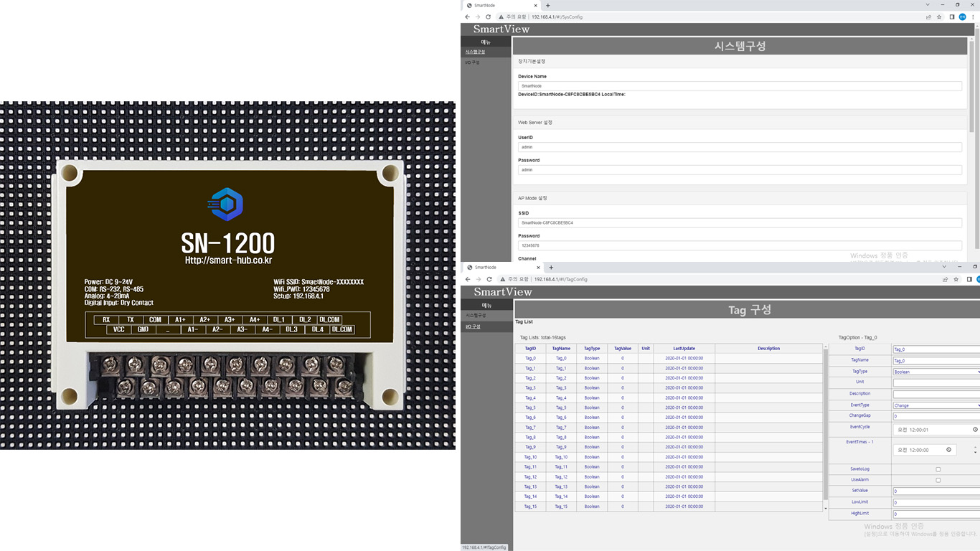Click the Tag List scrollbar down arrow
Image resolution: width=980 pixels, height=551 pixels.
pos(826,509)
